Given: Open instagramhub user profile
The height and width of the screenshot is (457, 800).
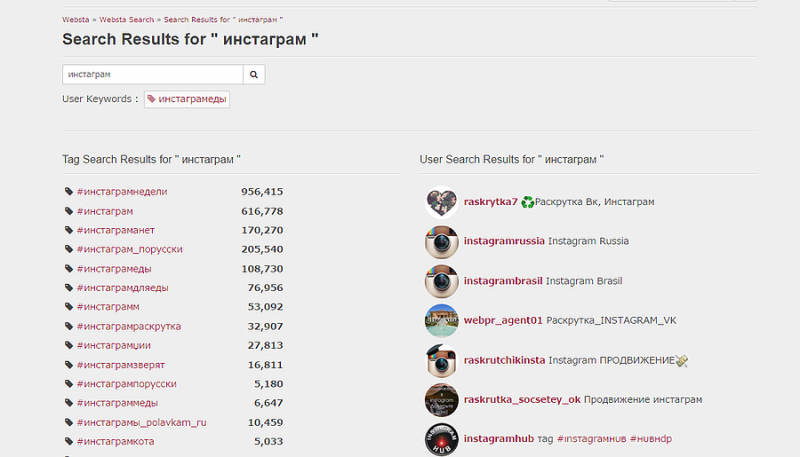Looking at the screenshot, I should (499, 439).
